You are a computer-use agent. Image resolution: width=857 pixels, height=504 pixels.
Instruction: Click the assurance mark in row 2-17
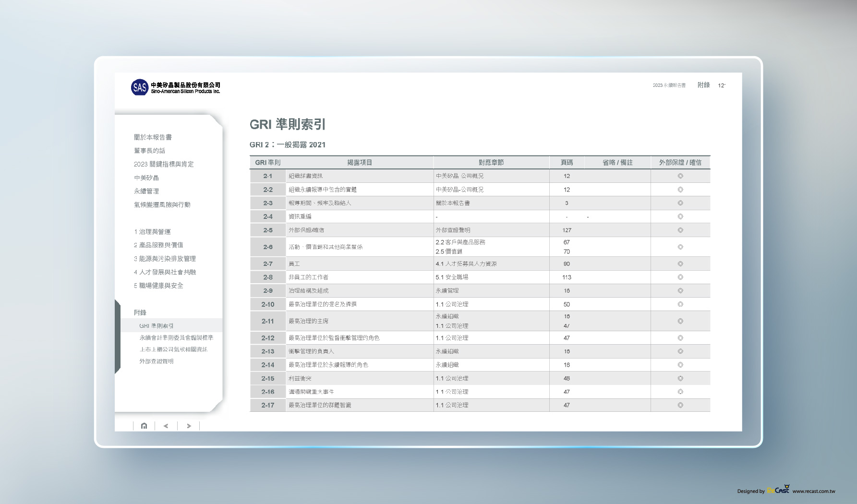click(680, 405)
